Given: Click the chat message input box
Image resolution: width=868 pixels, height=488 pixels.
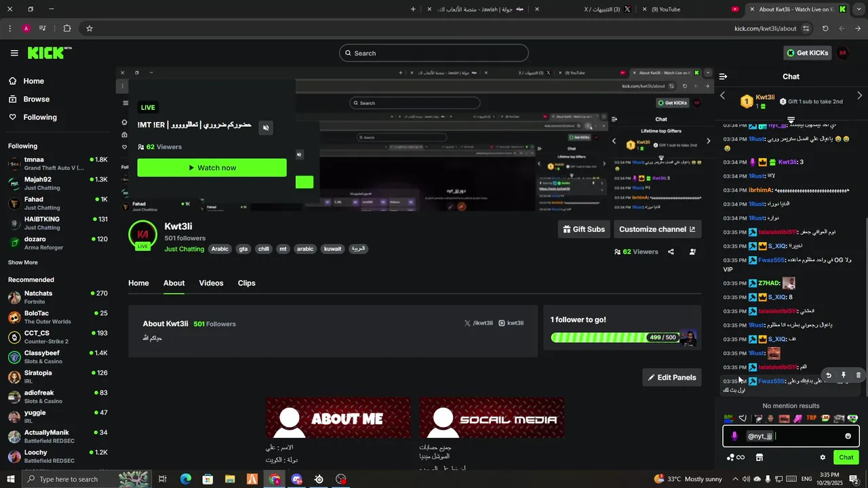Looking at the screenshot, I should [x=791, y=436].
